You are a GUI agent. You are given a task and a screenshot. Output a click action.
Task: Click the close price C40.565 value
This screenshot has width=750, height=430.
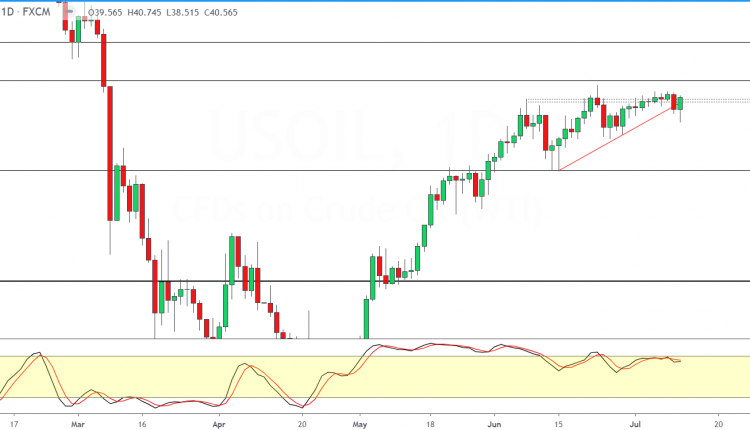click(x=221, y=12)
